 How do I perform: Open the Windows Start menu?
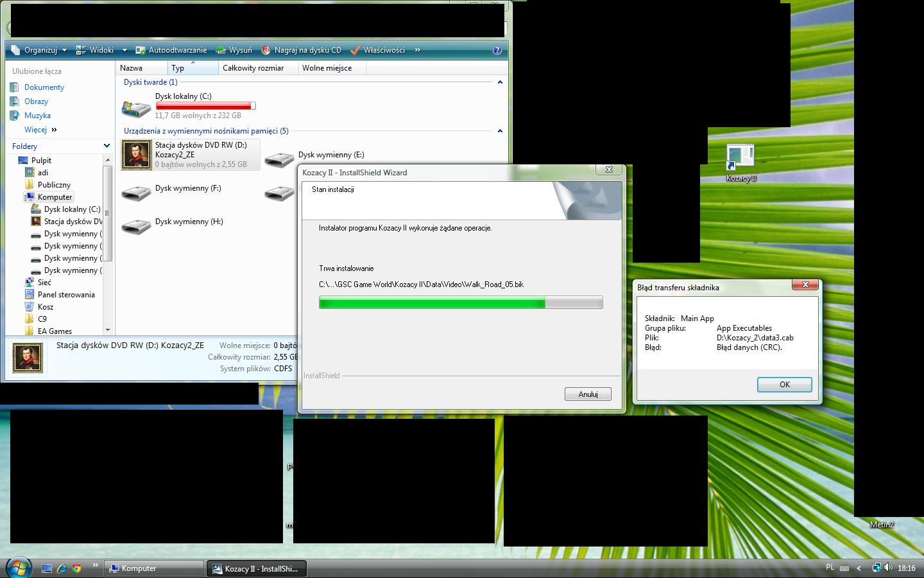tap(18, 567)
